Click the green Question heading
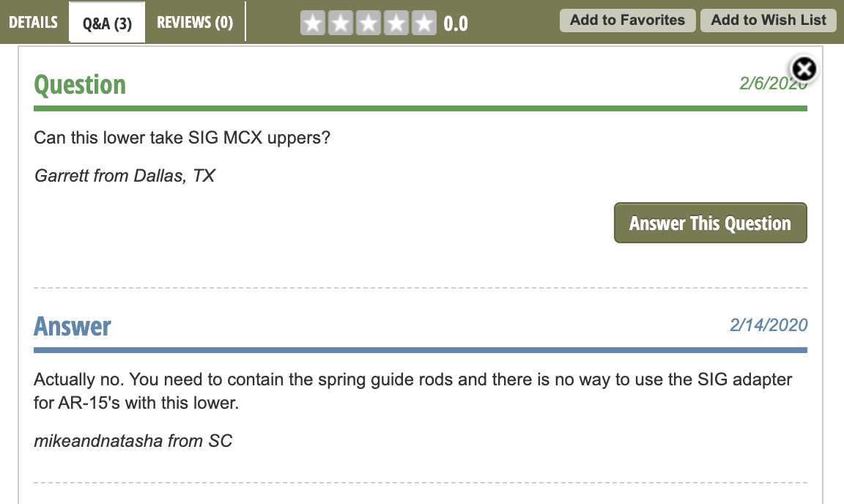Viewport: 844px width, 504px height. (x=80, y=85)
